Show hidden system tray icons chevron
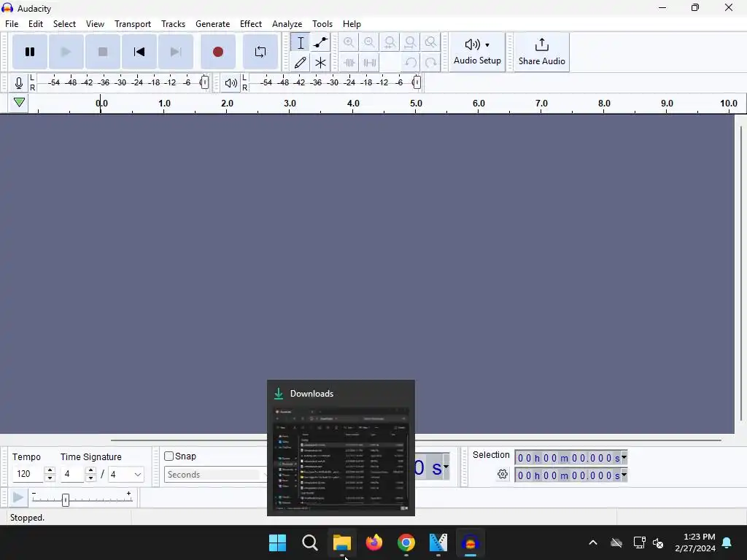The height and width of the screenshot is (560, 747). [x=593, y=542]
